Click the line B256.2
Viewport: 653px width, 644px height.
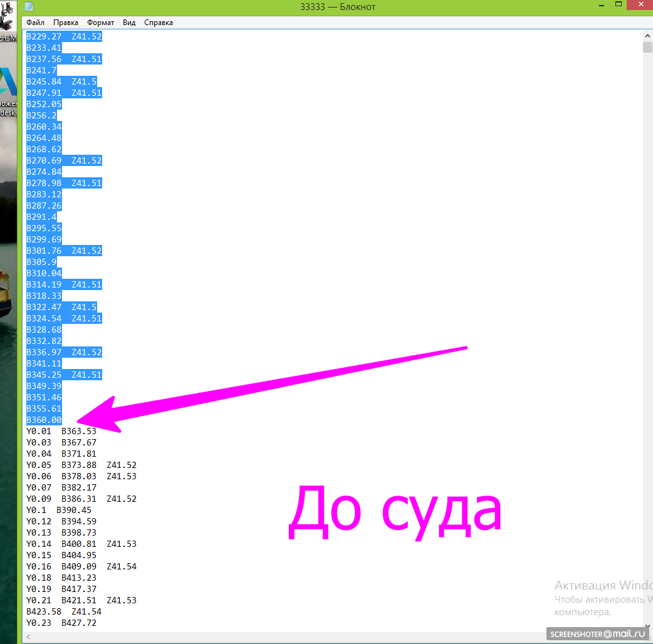[41, 115]
